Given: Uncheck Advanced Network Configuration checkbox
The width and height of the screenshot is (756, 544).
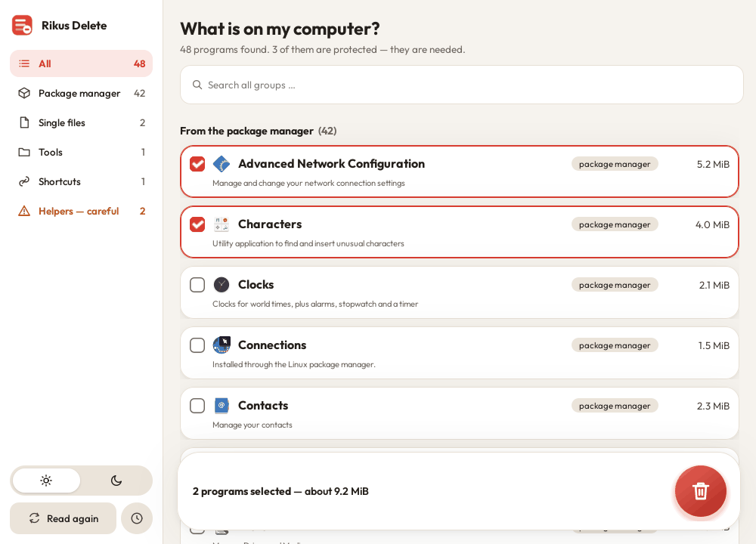Looking at the screenshot, I should point(197,164).
